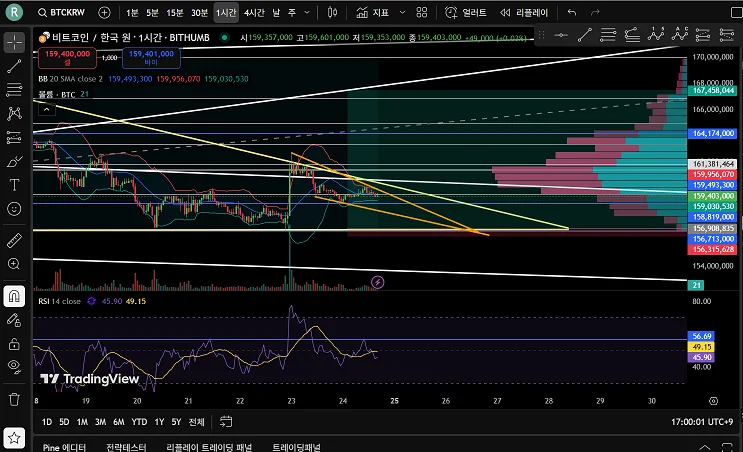The image size is (743, 452).
Task: Redo the last chart action
Action: click(x=596, y=13)
